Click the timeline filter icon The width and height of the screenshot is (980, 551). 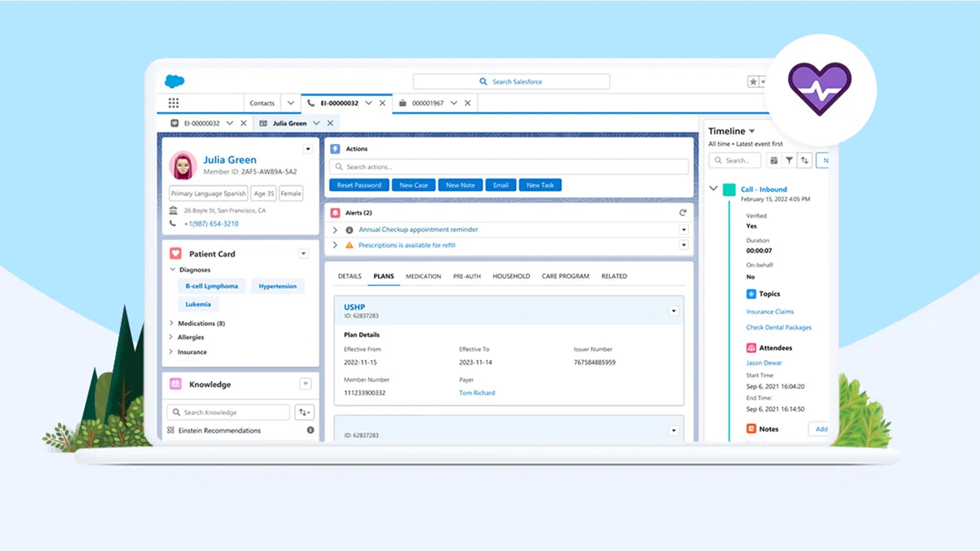[789, 160]
